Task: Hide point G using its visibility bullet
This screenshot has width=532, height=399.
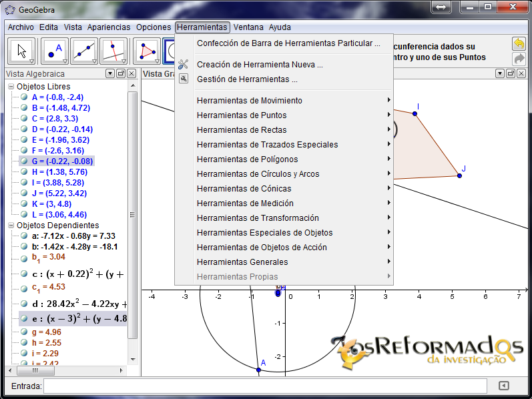Action: (x=24, y=161)
